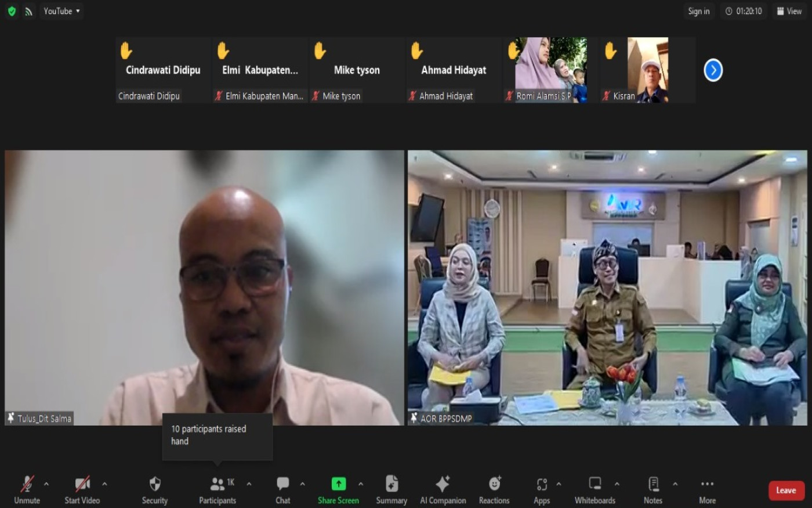The width and height of the screenshot is (812, 508).
Task: Open the More options menu
Action: point(707,489)
